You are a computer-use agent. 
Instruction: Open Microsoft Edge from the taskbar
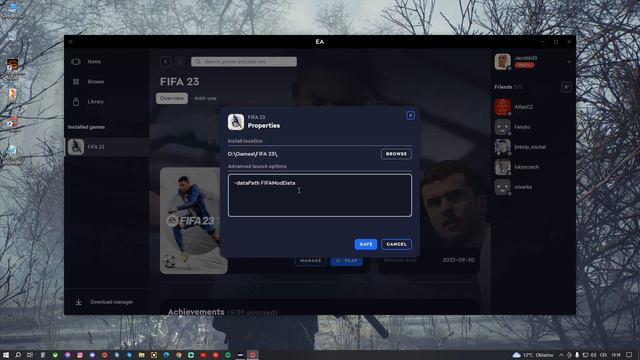166,355
